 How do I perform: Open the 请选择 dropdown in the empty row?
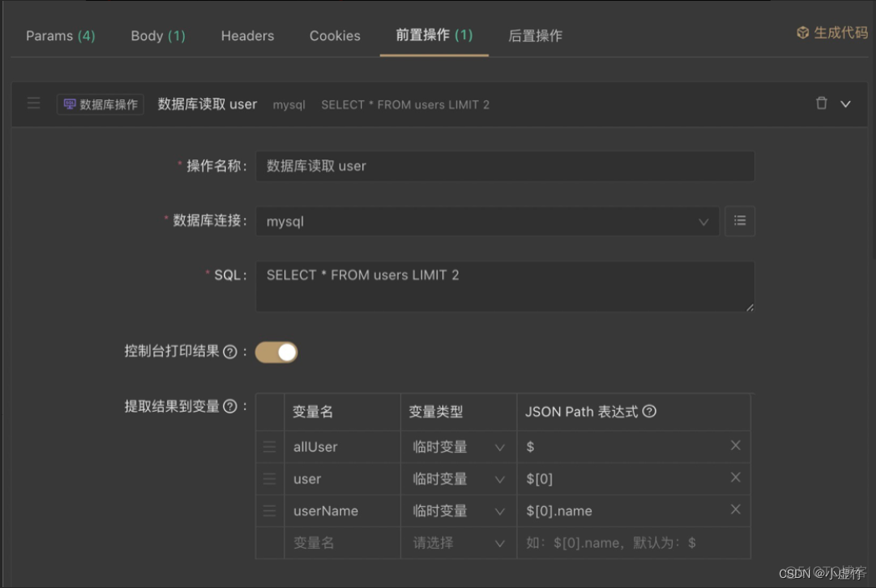coord(458,541)
